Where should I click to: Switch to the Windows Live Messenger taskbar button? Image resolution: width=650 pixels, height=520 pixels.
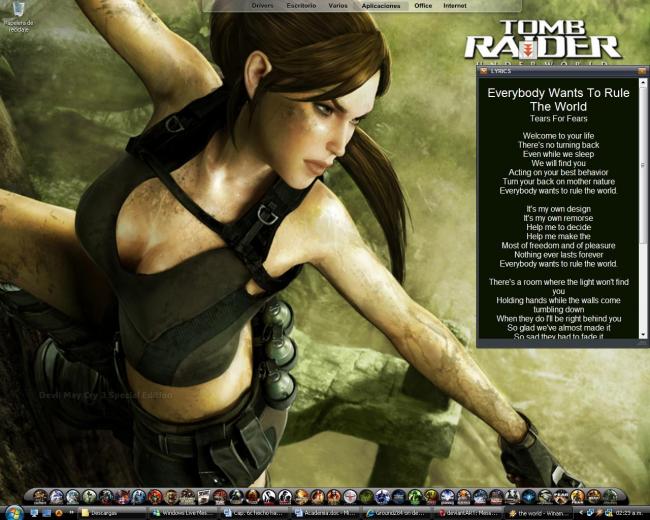tap(182, 513)
